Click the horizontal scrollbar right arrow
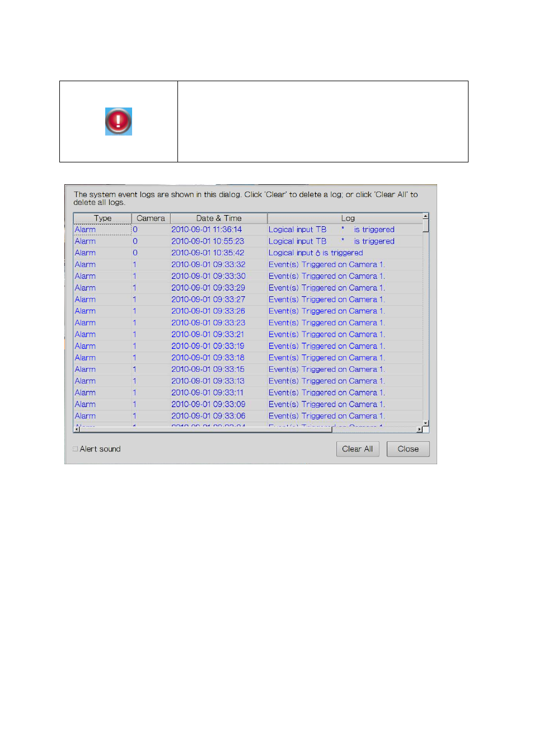 coord(420,430)
